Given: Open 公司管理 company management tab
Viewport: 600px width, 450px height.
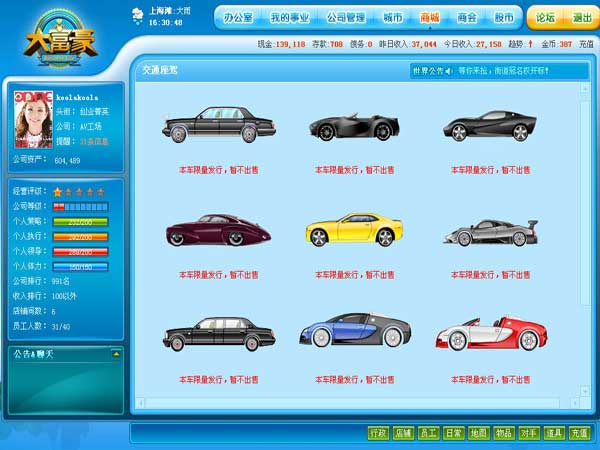Looking at the screenshot, I should tap(346, 18).
